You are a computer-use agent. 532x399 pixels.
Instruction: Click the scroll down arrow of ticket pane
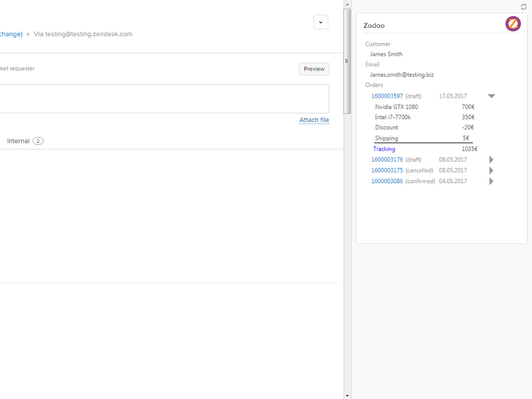[x=347, y=395]
